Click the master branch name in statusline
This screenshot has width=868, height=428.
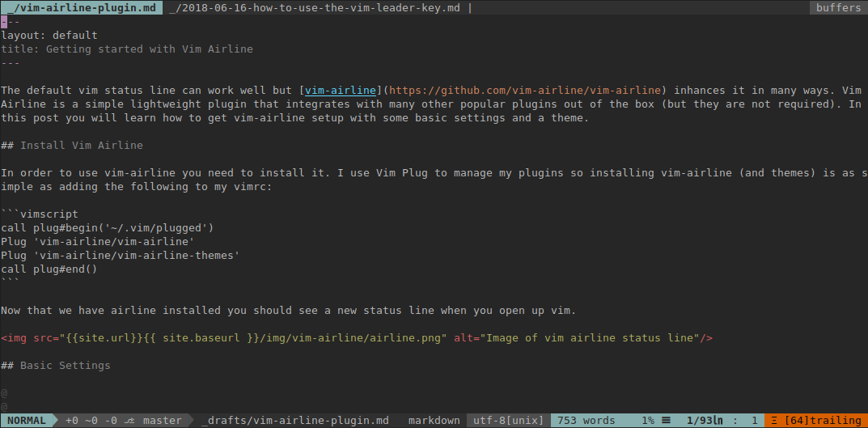(163, 421)
